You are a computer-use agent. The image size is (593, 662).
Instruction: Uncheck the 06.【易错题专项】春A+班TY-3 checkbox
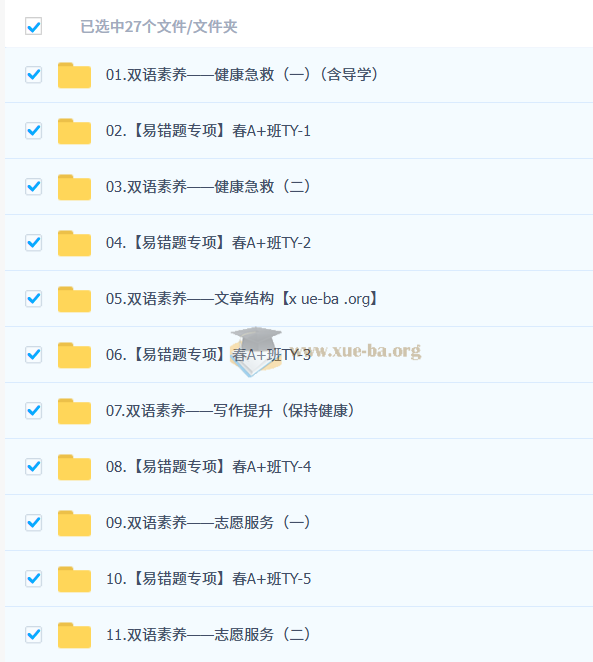33,355
